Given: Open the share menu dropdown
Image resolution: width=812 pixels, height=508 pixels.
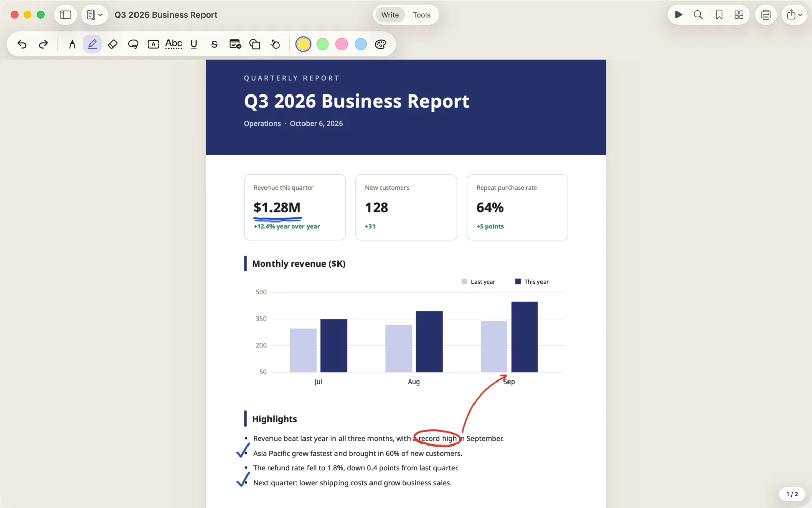Looking at the screenshot, I should point(794,15).
